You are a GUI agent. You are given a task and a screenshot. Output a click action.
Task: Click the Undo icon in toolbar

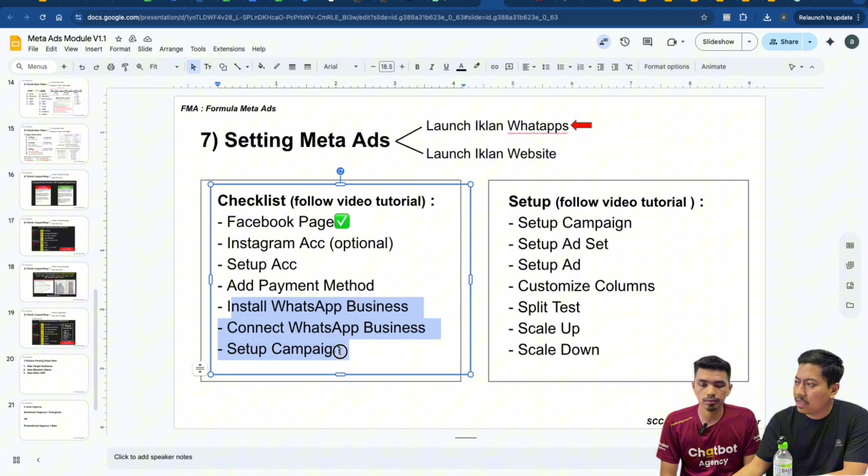click(x=82, y=67)
